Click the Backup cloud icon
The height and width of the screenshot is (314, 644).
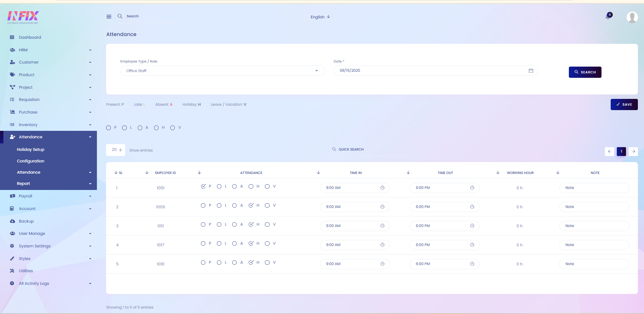click(x=12, y=221)
